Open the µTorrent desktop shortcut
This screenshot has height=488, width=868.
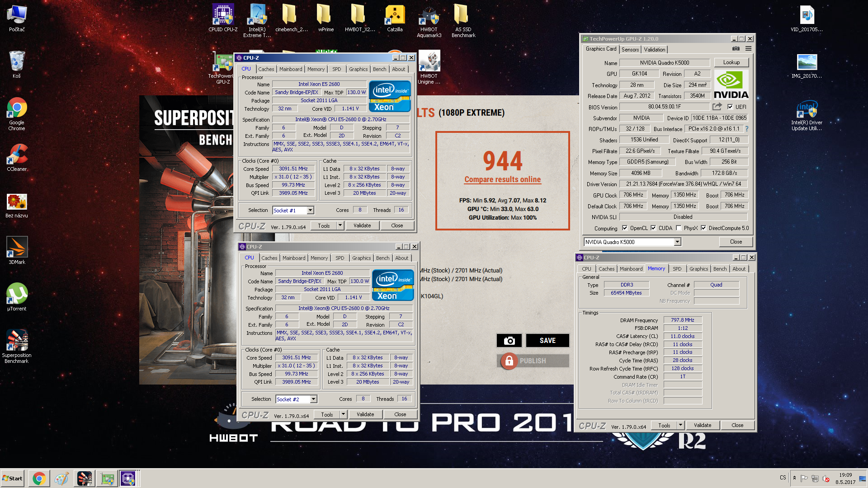pyautogui.click(x=17, y=297)
